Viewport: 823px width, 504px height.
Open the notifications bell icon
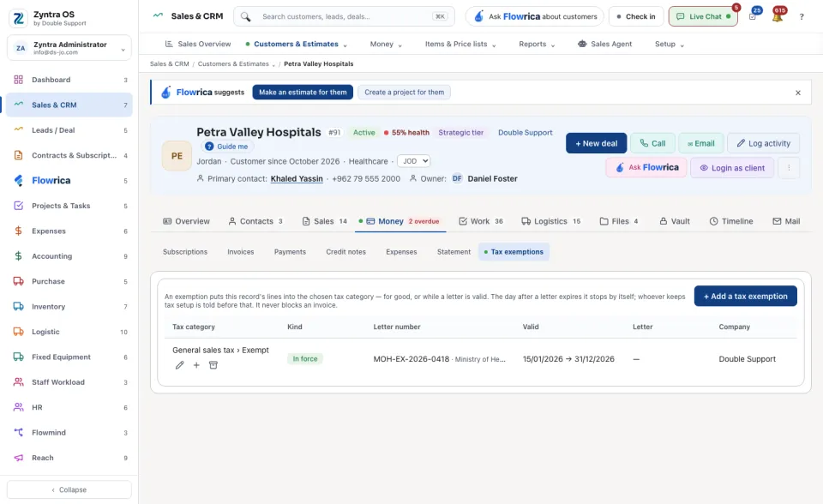click(x=778, y=16)
